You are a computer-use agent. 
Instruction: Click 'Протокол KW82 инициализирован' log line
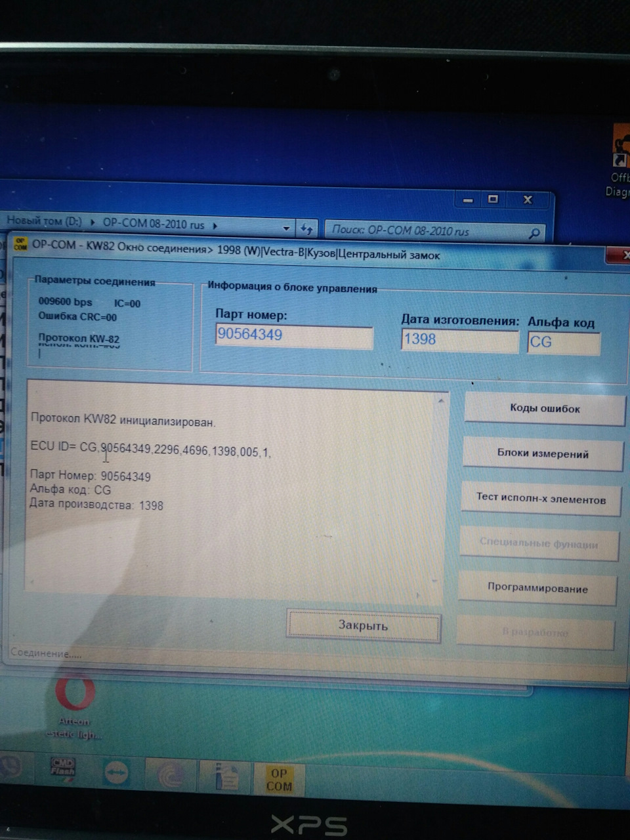[x=123, y=421]
